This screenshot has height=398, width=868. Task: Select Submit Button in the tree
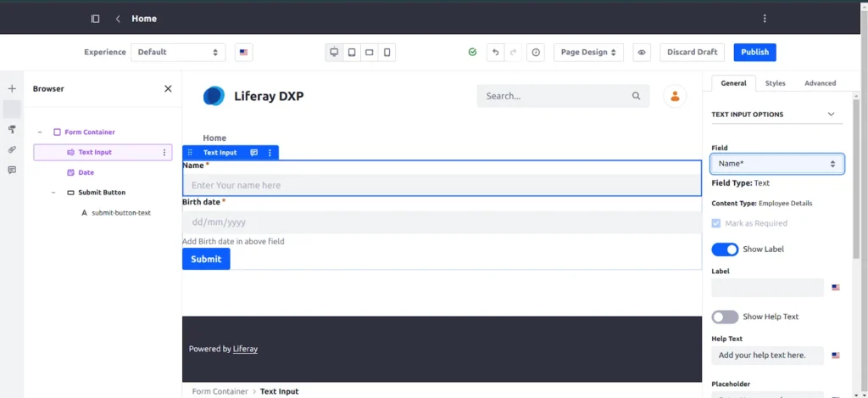pos(102,193)
